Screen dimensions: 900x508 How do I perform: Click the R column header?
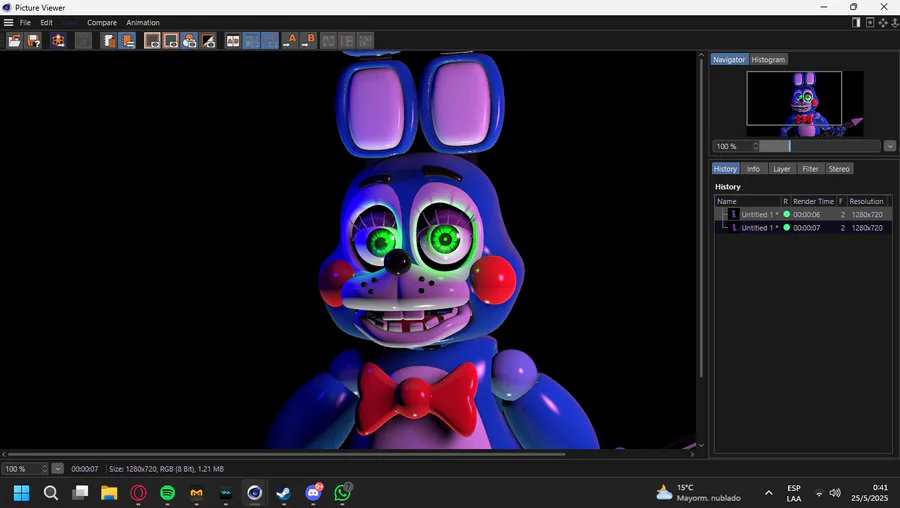786,201
